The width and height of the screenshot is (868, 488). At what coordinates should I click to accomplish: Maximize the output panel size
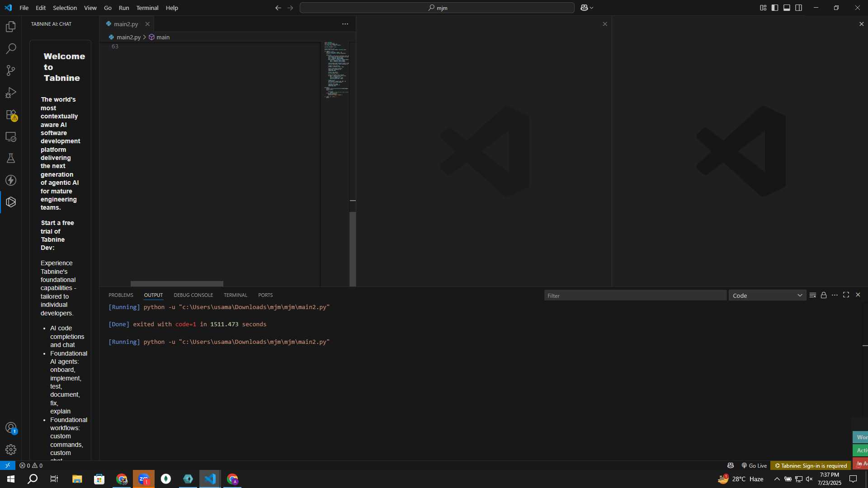[846, 295]
